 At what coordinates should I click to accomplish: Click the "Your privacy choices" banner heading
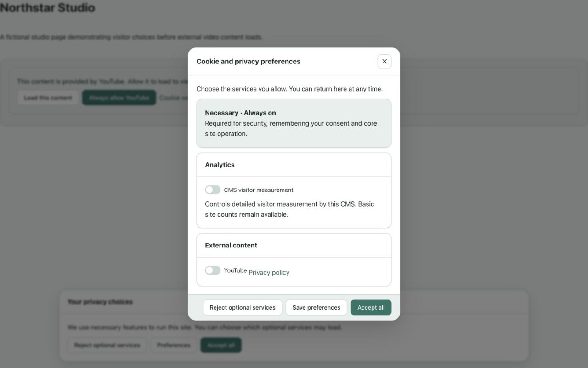click(x=100, y=302)
